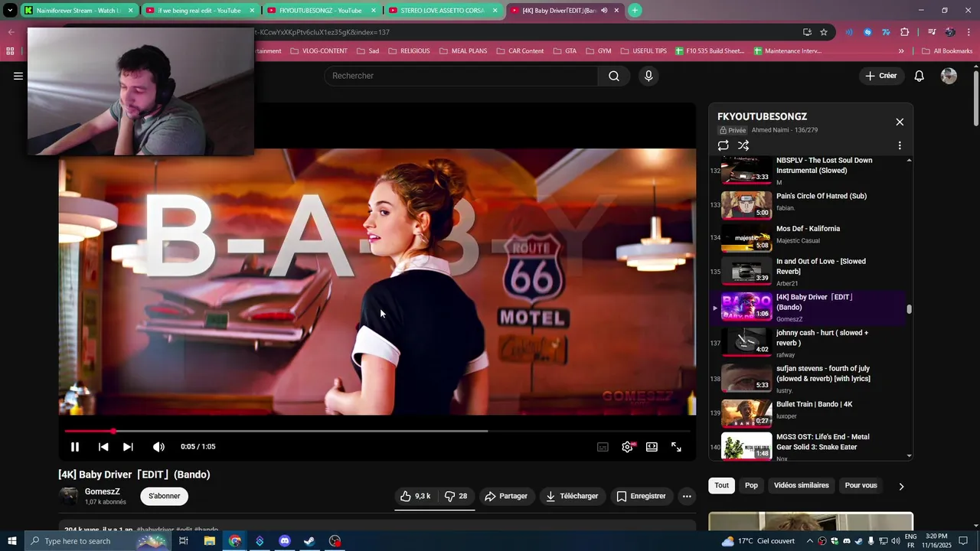The width and height of the screenshot is (980, 551).
Task: Switch to theater mode view
Action: (x=652, y=447)
